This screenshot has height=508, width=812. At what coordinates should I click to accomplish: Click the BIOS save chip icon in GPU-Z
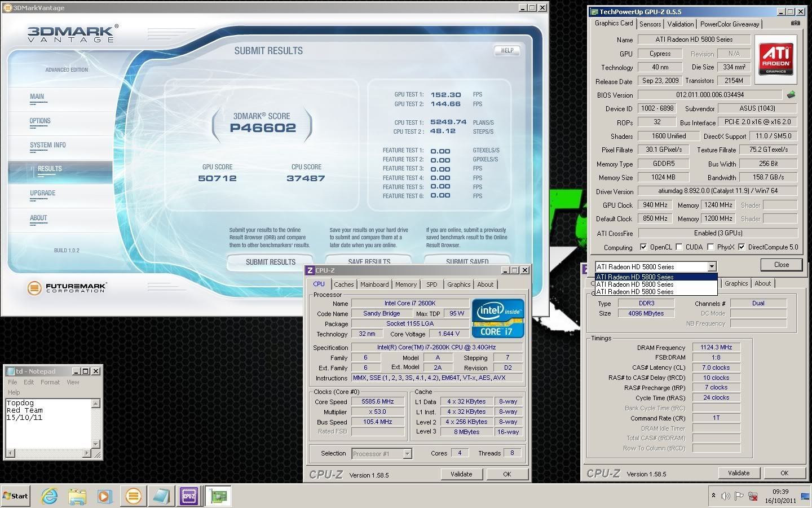pyautogui.click(x=792, y=95)
